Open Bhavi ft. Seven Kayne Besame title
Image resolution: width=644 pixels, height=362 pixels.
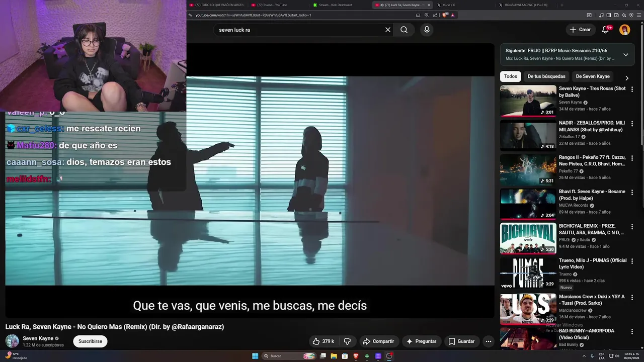592,195
